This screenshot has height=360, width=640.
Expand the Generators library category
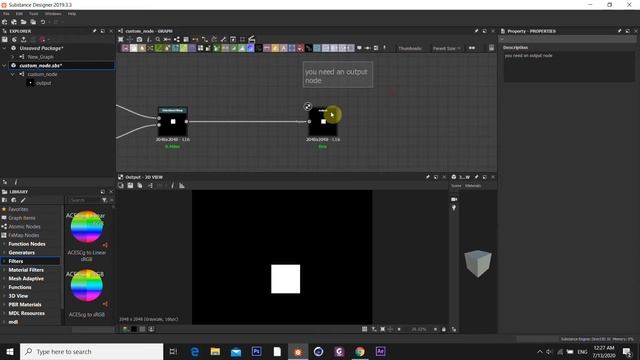pyautogui.click(x=4, y=253)
